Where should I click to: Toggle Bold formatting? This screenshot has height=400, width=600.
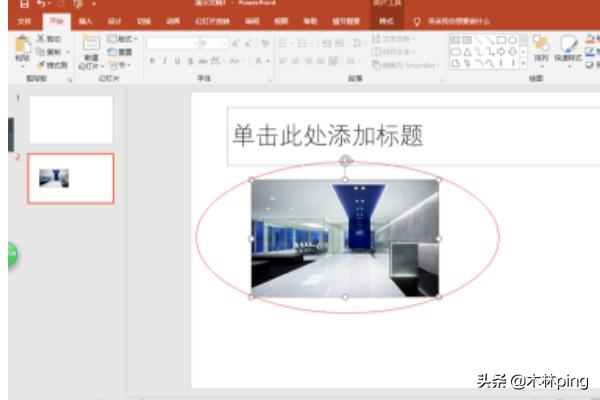152,60
